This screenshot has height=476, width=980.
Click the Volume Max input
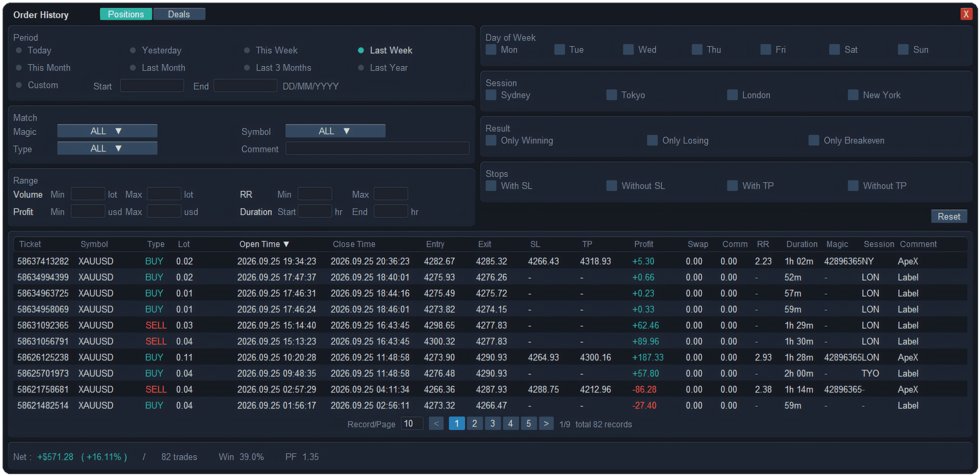pos(164,194)
